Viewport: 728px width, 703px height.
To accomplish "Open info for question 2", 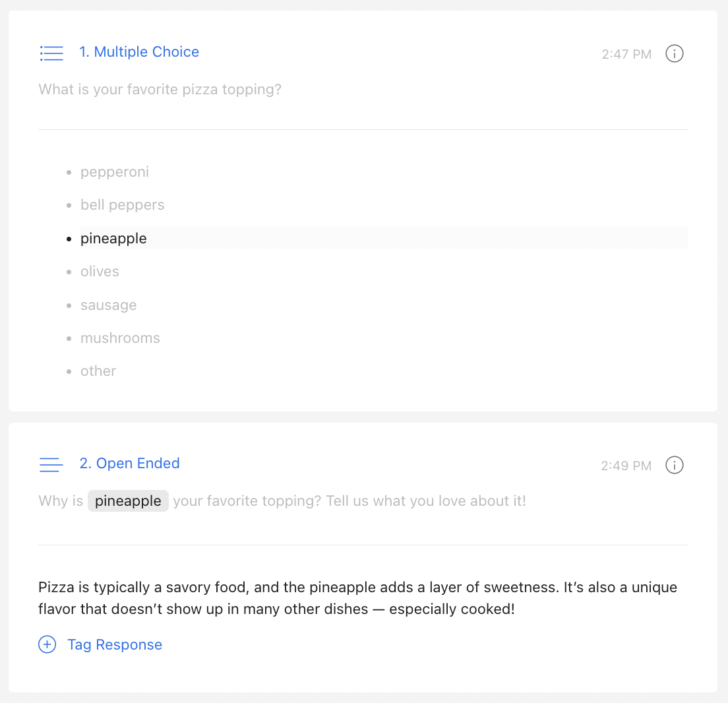I will (674, 465).
